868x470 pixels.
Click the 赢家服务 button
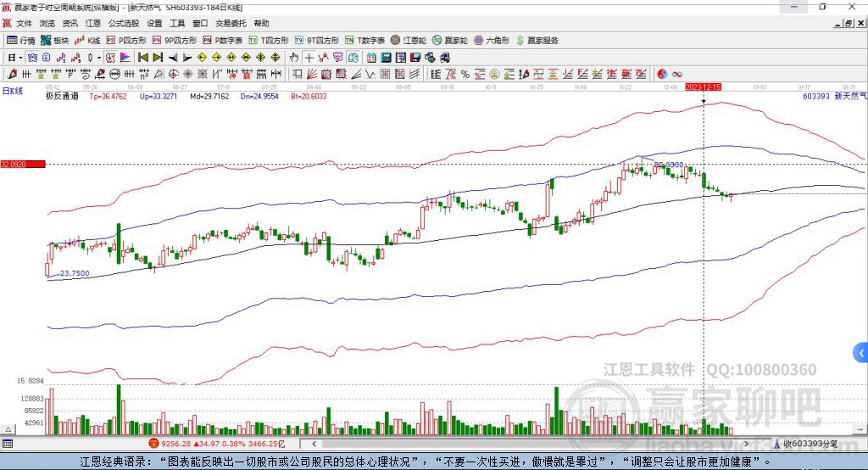click(537, 41)
